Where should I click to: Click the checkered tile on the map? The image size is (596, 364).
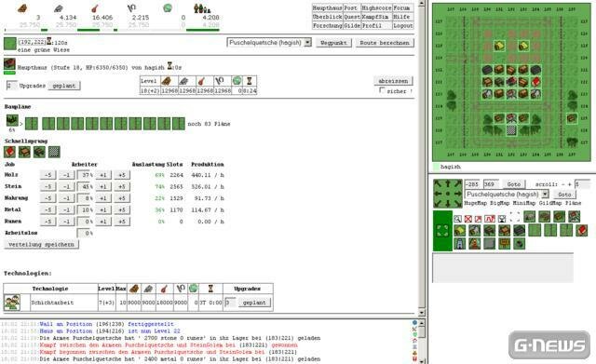(511, 130)
